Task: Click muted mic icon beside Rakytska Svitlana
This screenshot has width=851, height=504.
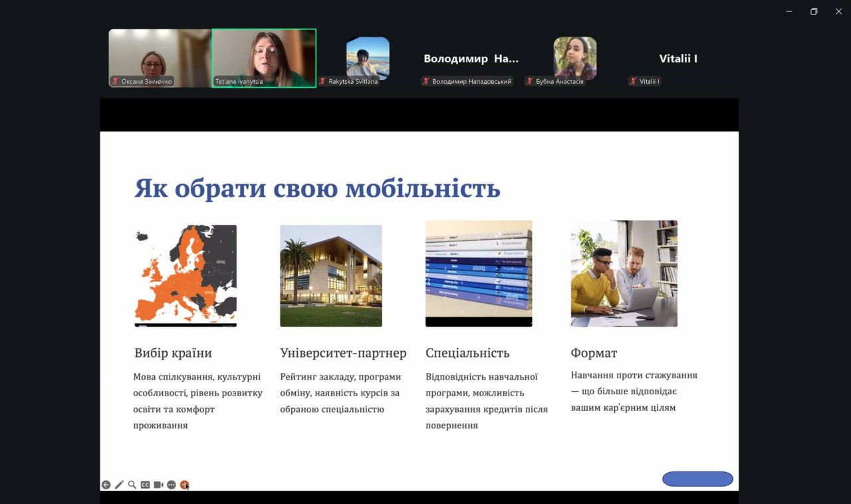Action: pos(322,81)
